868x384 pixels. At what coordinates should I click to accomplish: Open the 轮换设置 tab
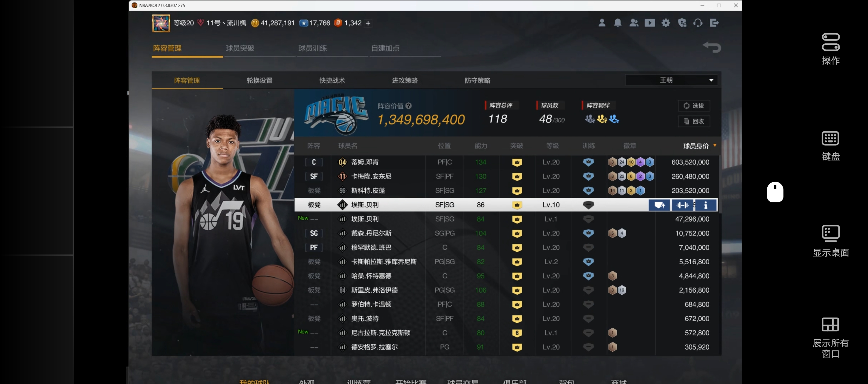pos(259,80)
